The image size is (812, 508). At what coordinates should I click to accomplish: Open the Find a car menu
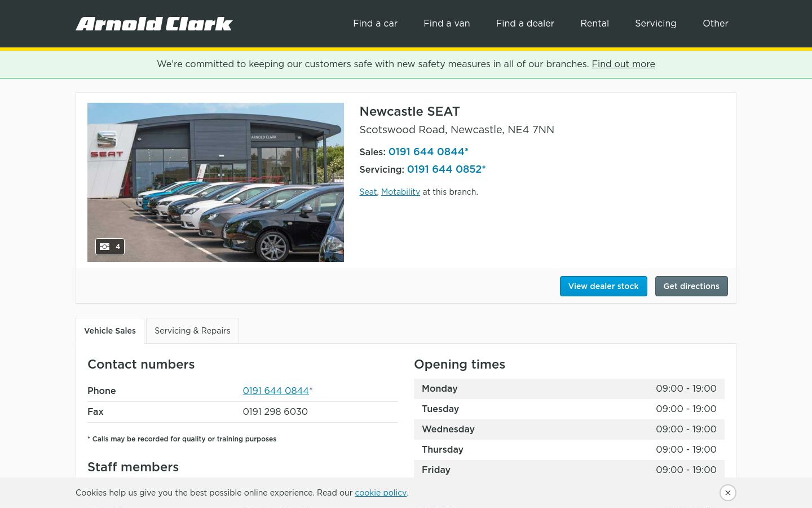[375, 23]
